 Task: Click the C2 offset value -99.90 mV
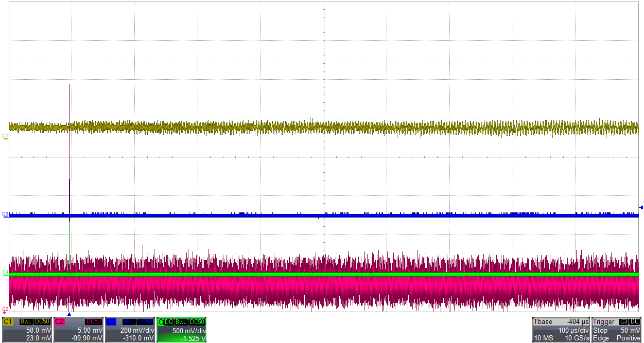[87, 338]
